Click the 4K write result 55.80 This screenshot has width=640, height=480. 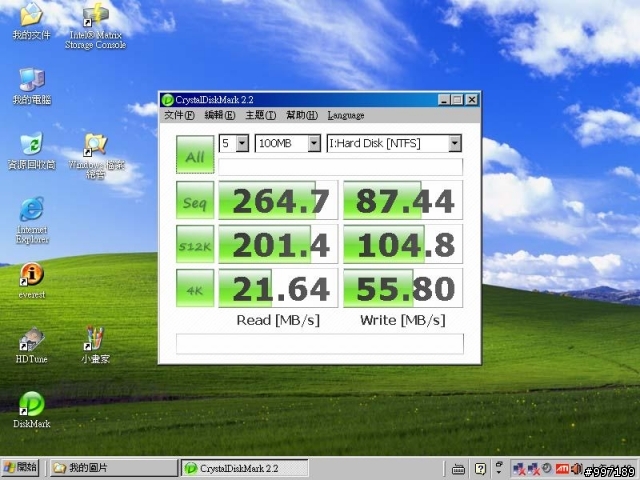point(403,288)
